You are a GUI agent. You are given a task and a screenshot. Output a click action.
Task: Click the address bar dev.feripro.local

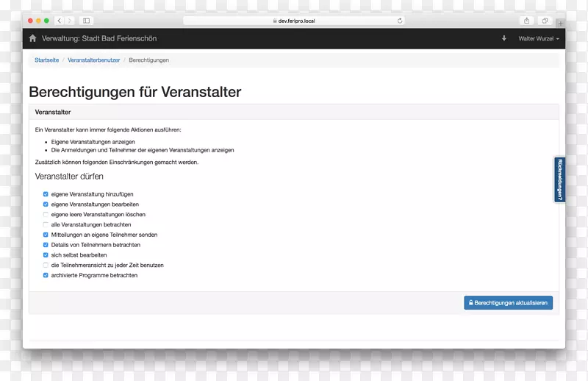[x=294, y=21]
